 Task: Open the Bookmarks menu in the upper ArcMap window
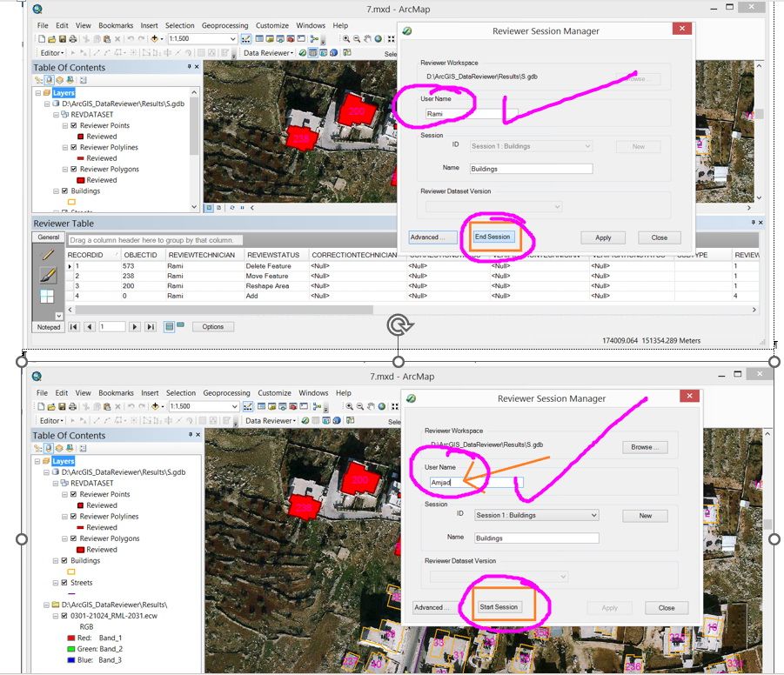click(x=116, y=25)
